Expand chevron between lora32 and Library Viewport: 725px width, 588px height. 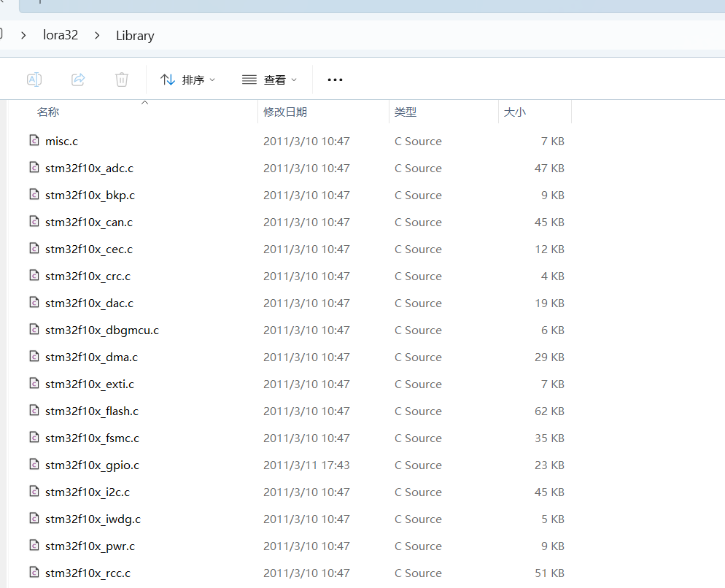(x=97, y=35)
